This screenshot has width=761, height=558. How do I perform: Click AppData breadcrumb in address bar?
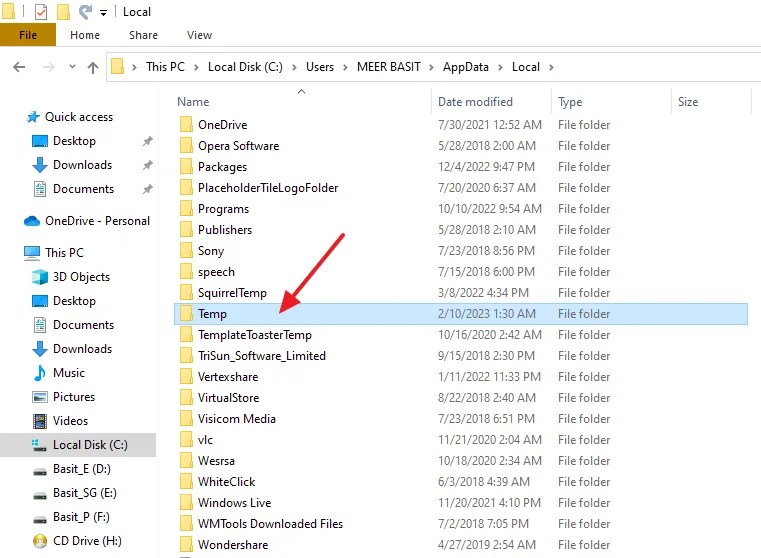465,67
